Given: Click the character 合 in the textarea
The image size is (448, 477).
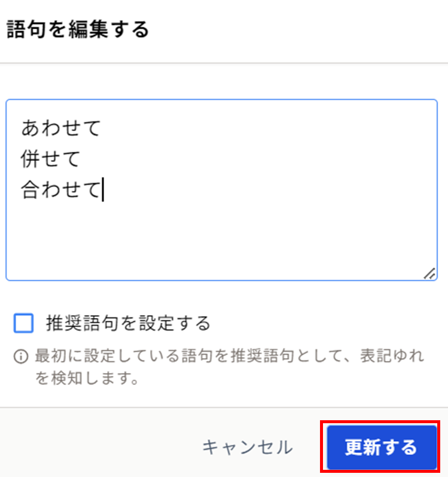Looking at the screenshot, I should coord(30,189).
